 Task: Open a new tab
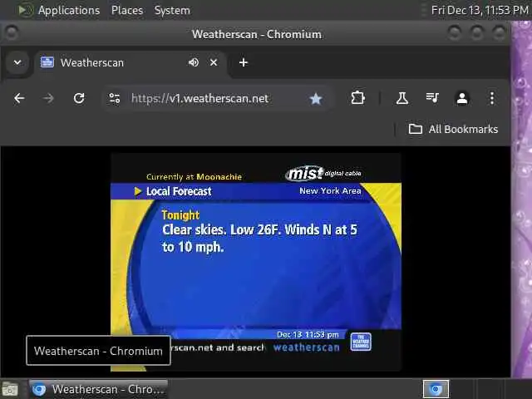click(x=244, y=62)
